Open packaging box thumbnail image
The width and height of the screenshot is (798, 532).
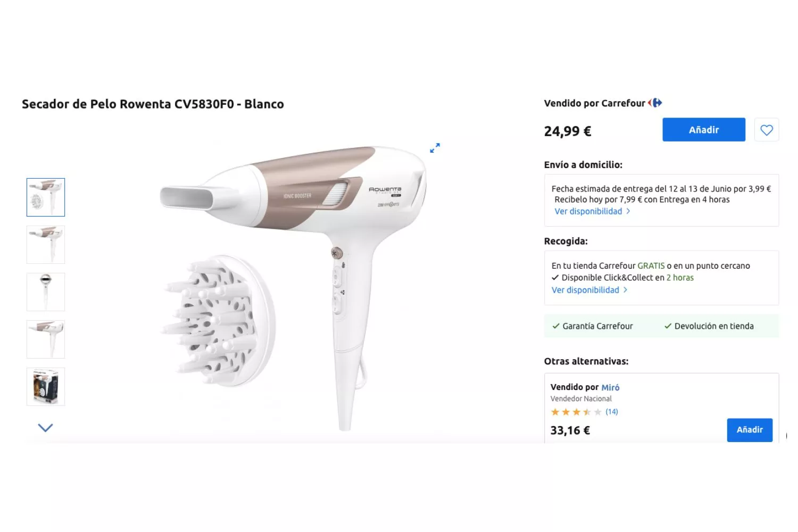46,387
